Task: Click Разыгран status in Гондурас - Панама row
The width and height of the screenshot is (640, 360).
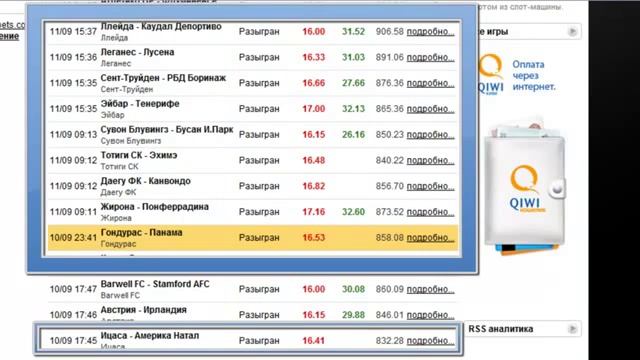Action: pos(259,237)
